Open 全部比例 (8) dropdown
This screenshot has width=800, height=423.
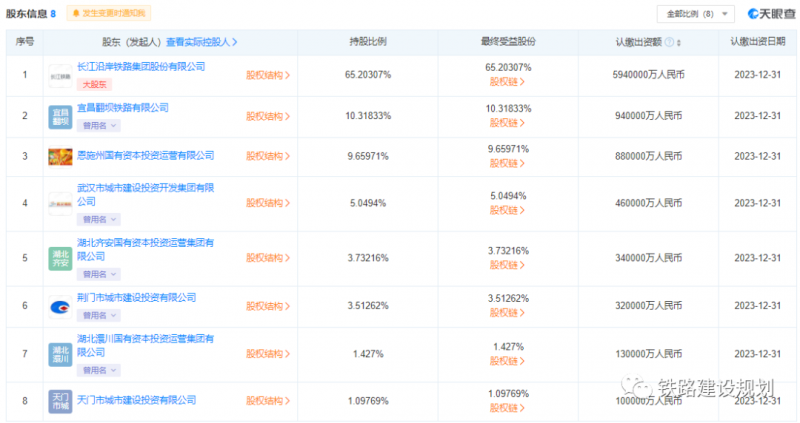pyautogui.click(x=695, y=14)
